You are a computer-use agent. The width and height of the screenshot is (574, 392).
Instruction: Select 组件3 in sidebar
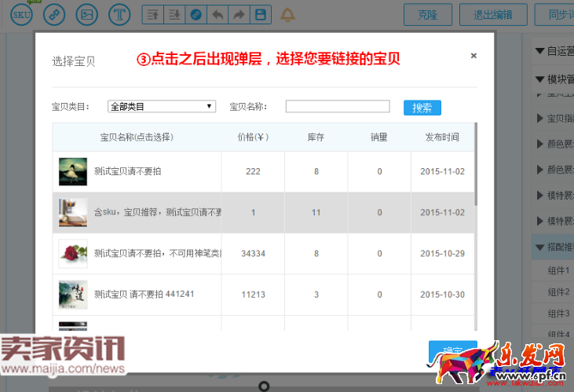click(558, 313)
